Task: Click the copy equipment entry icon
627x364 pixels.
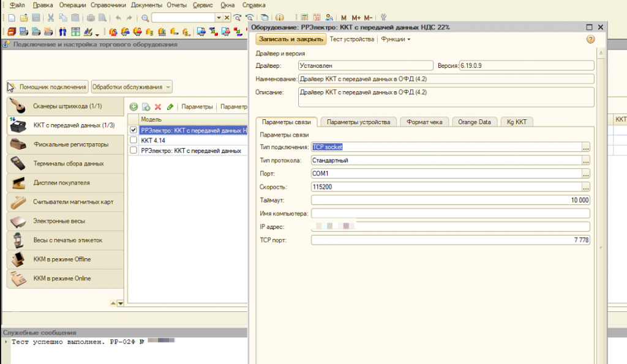Action: click(x=146, y=106)
